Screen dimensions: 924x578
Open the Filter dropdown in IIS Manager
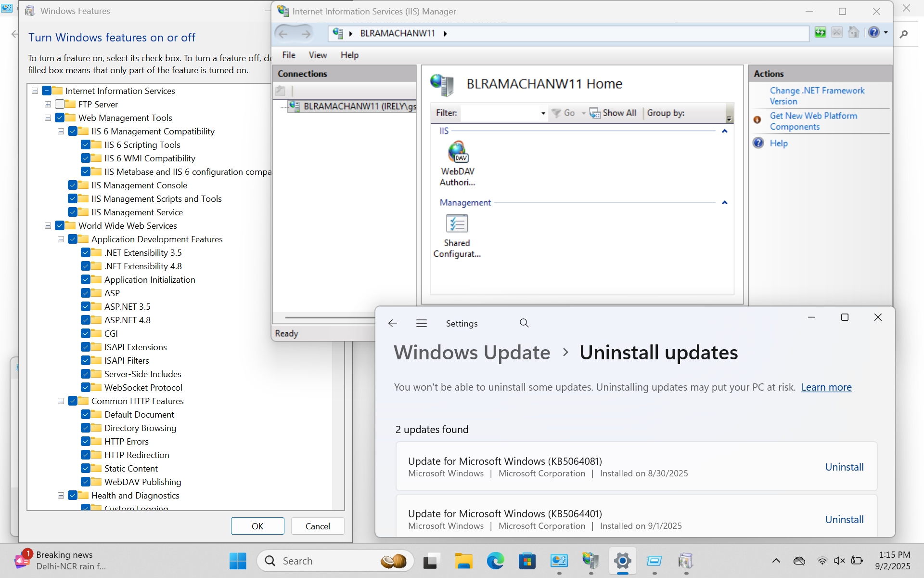point(543,113)
